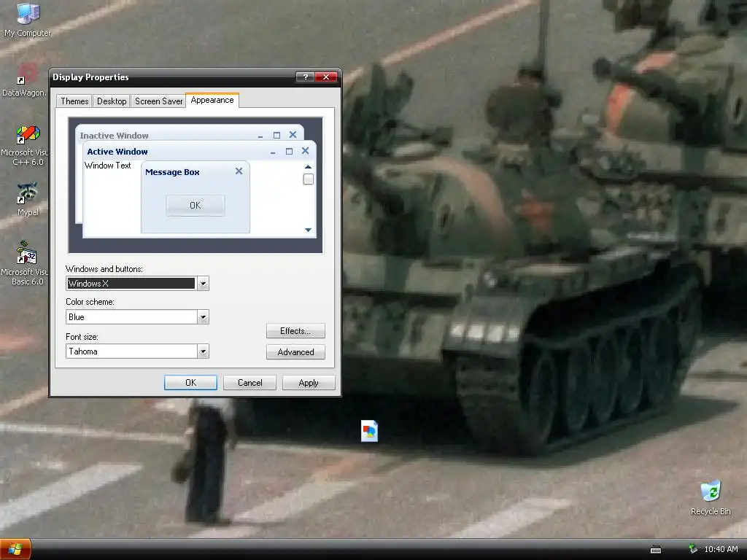Expand the Windows and buttons dropdown
This screenshot has height=560, width=747.
pyautogui.click(x=203, y=284)
